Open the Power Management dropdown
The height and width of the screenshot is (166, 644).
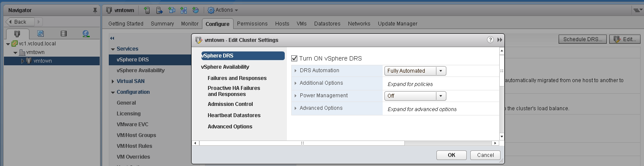pyautogui.click(x=415, y=96)
